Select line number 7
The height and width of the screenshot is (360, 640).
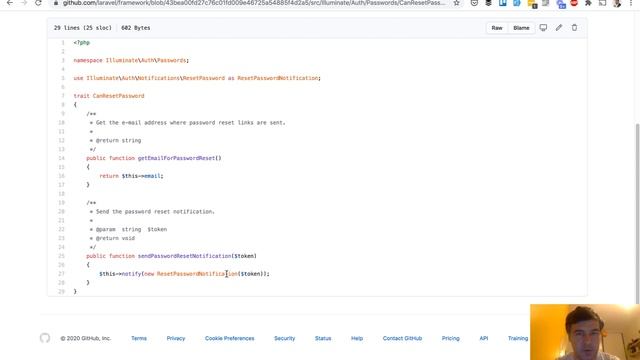(x=62, y=96)
